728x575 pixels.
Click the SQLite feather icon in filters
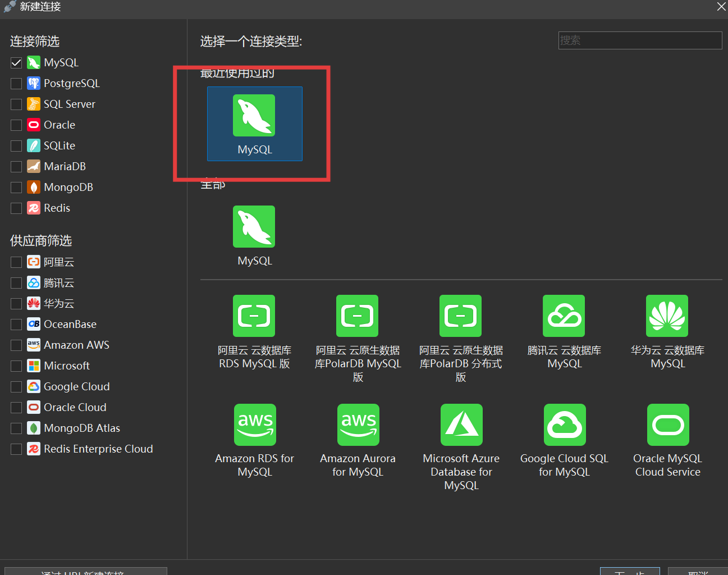point(34,145)
